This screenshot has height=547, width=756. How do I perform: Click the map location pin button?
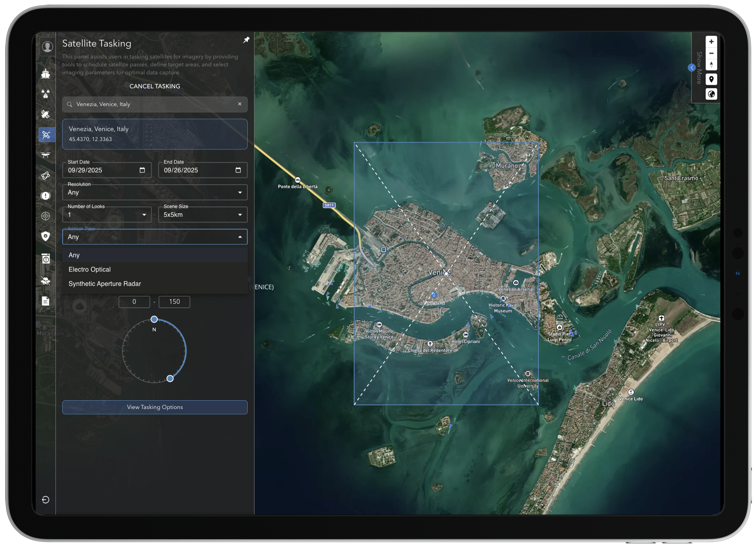[711, 79]
